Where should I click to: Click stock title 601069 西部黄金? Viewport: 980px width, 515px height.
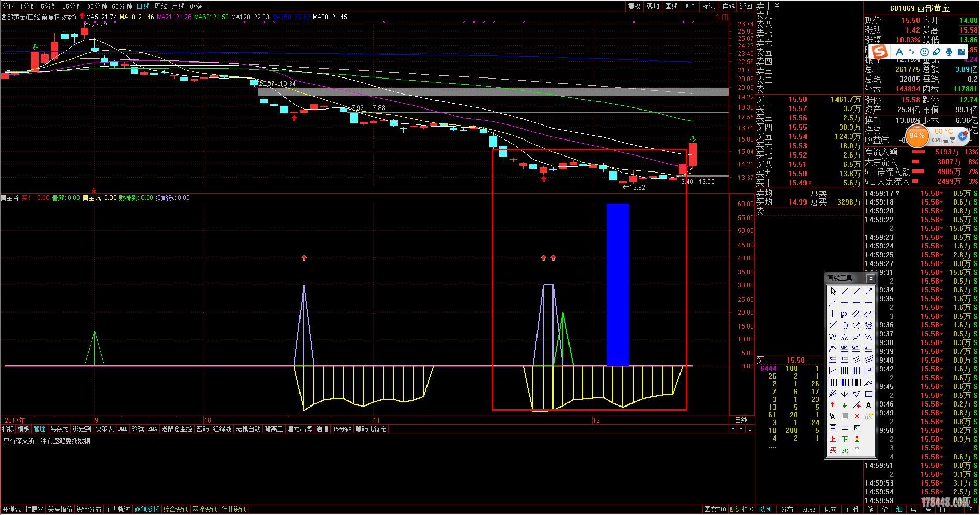[920, 8]
